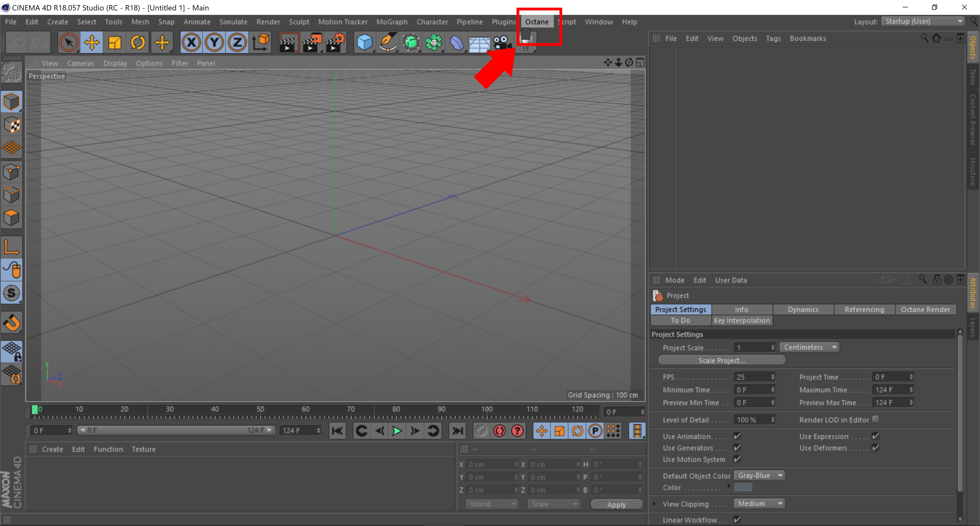Screen dimensions: 980x526
Task: Click the Apply button in coordinates
Action: (616, 504)
